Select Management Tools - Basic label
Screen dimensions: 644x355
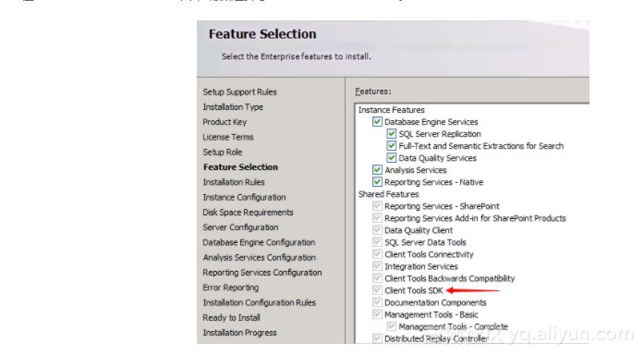[431, 314]
